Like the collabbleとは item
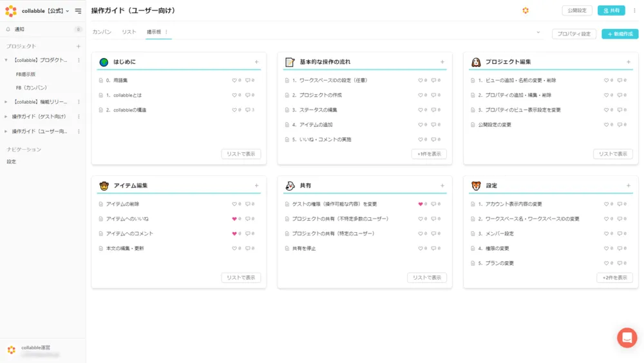Image resolution: width=644 pixels, height=363 pixels. point(234,95)
